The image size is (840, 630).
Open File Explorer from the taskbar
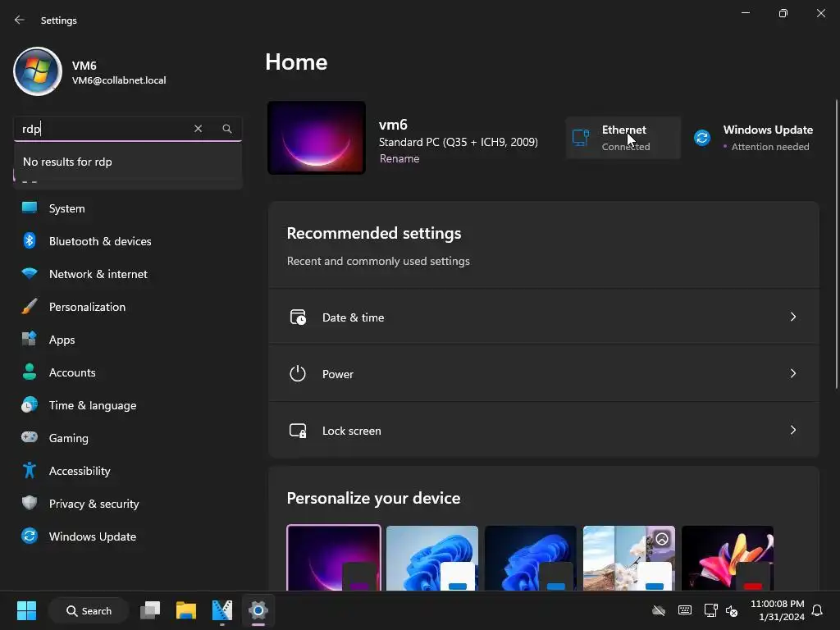[186, 610]
